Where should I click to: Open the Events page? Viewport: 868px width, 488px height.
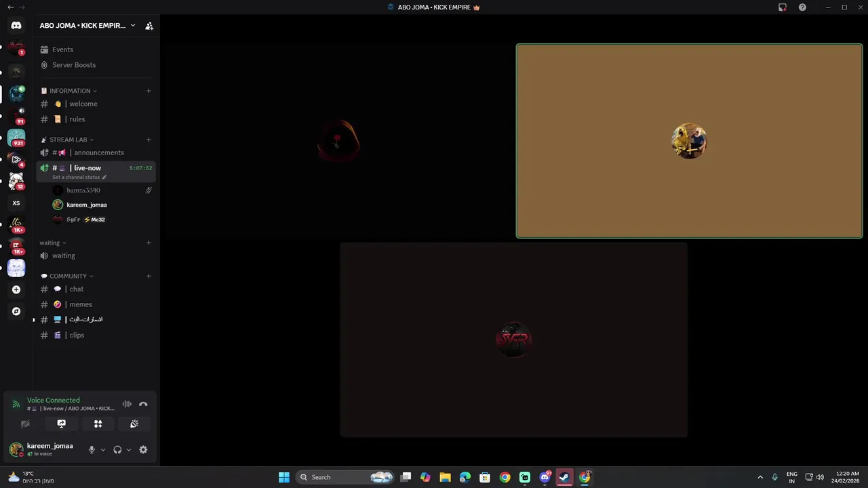coord(96,49)
